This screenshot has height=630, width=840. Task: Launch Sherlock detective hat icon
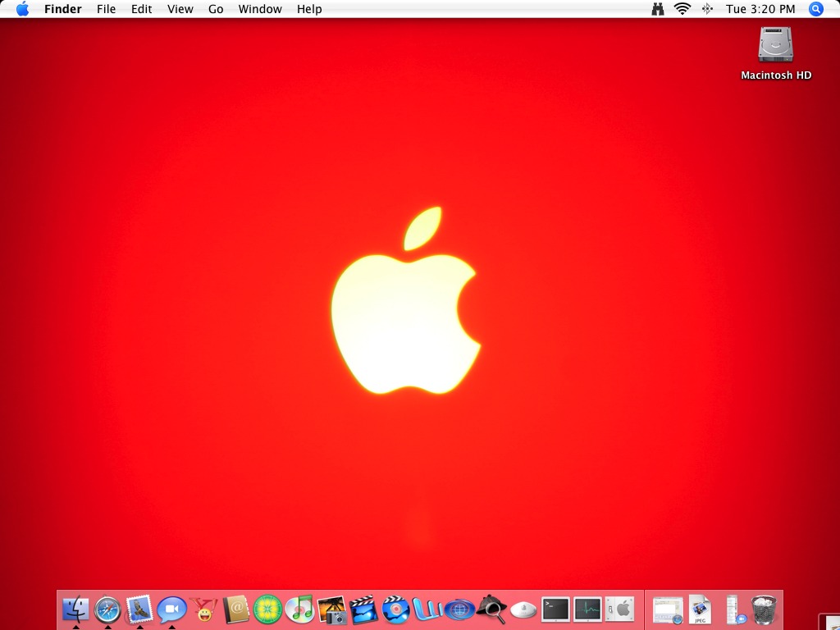click(x=491, y=609)
